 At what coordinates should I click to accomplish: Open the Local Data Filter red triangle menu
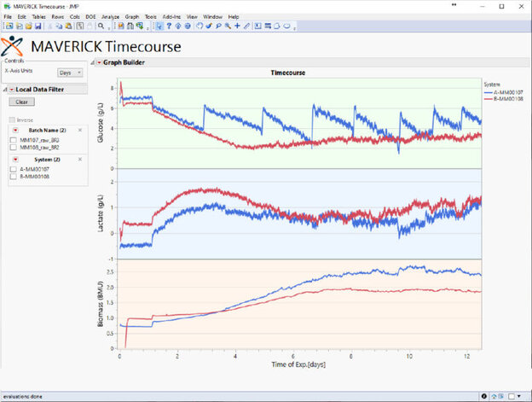[x=12, y=90]
